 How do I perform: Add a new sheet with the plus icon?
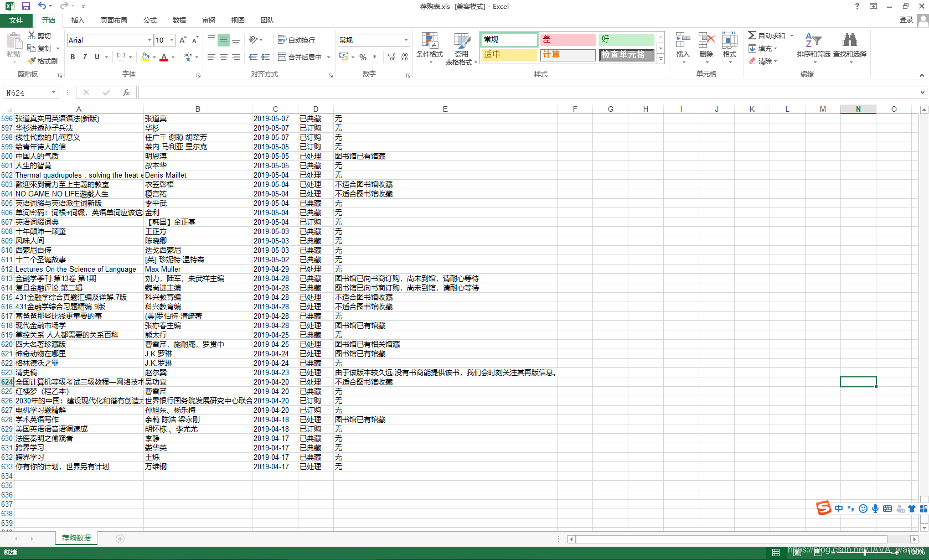(120, 538)
